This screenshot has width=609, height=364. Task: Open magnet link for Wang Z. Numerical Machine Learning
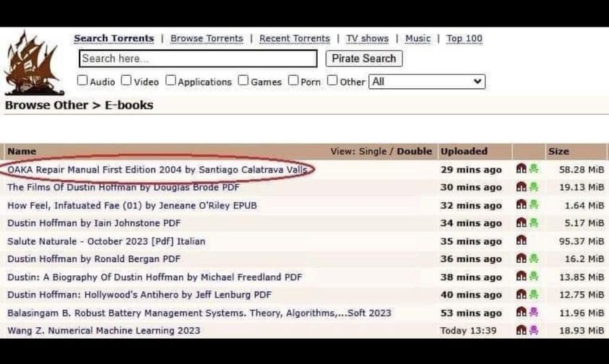coord(521,330)
